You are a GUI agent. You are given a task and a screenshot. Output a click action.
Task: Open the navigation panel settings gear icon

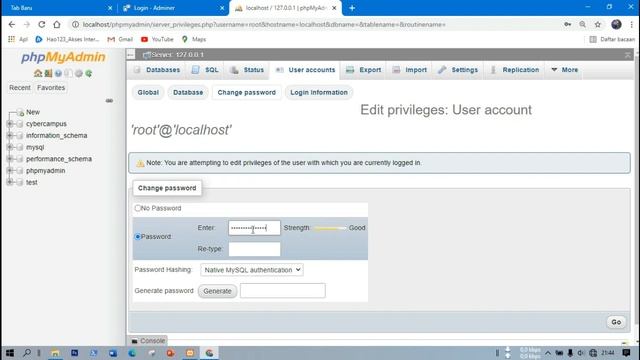78,73
